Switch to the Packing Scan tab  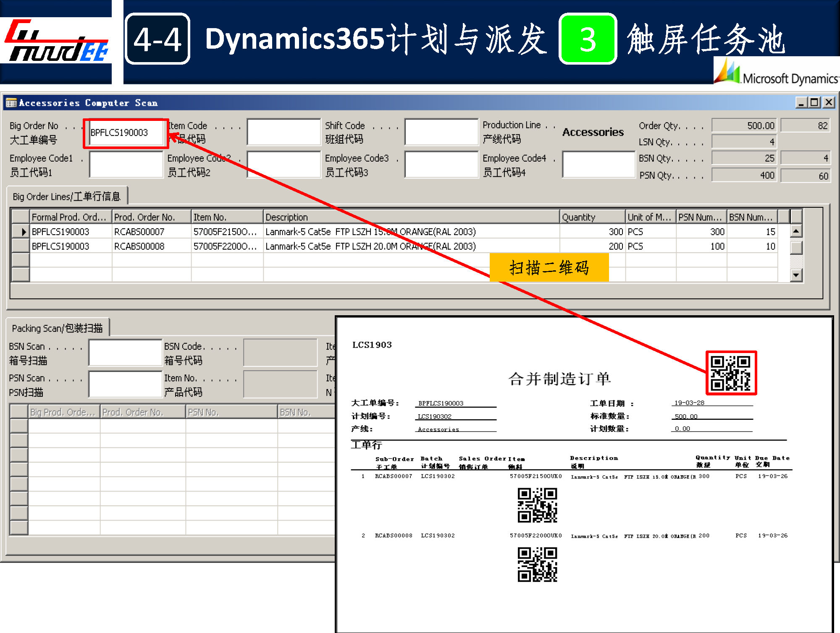click(x=58, y=328)
